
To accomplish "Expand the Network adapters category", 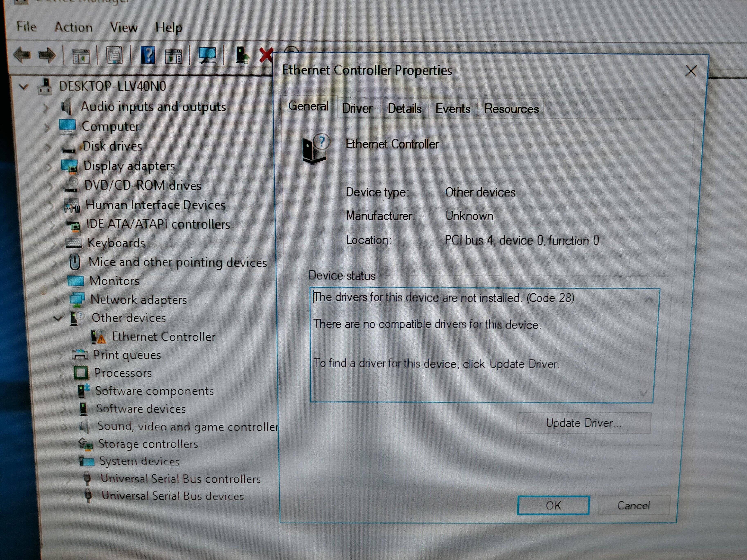I will pos(57,300).
